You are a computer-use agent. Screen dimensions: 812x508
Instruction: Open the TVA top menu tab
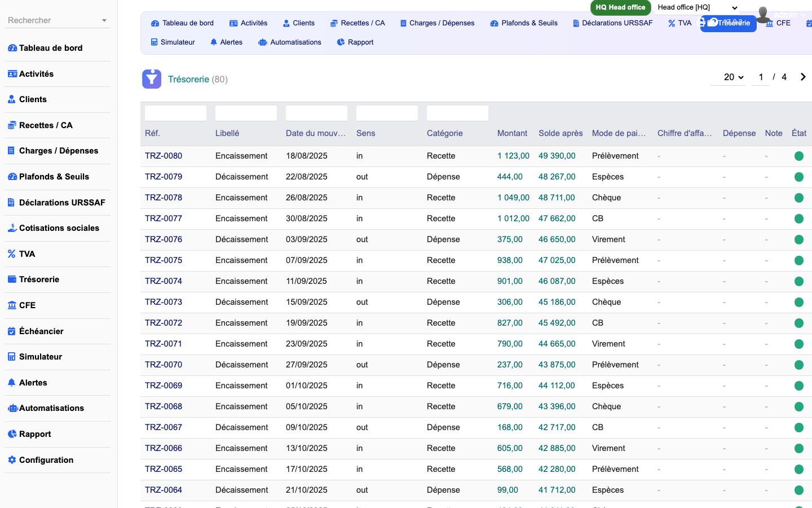pos(679,23)
